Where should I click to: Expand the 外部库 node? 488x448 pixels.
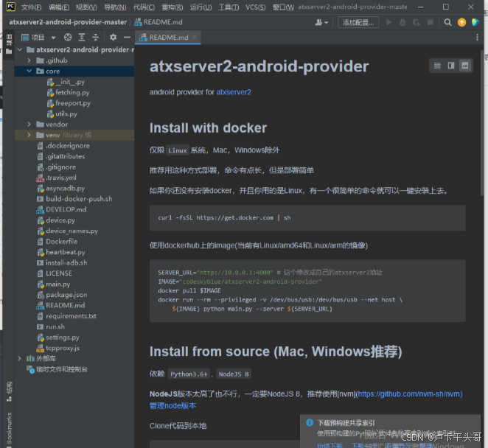tap(19, 358)
